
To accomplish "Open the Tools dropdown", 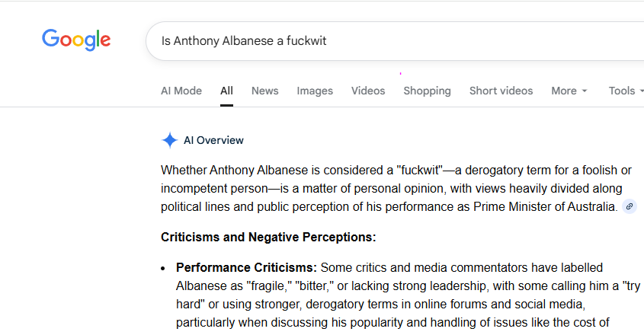I will pos(626,91).
